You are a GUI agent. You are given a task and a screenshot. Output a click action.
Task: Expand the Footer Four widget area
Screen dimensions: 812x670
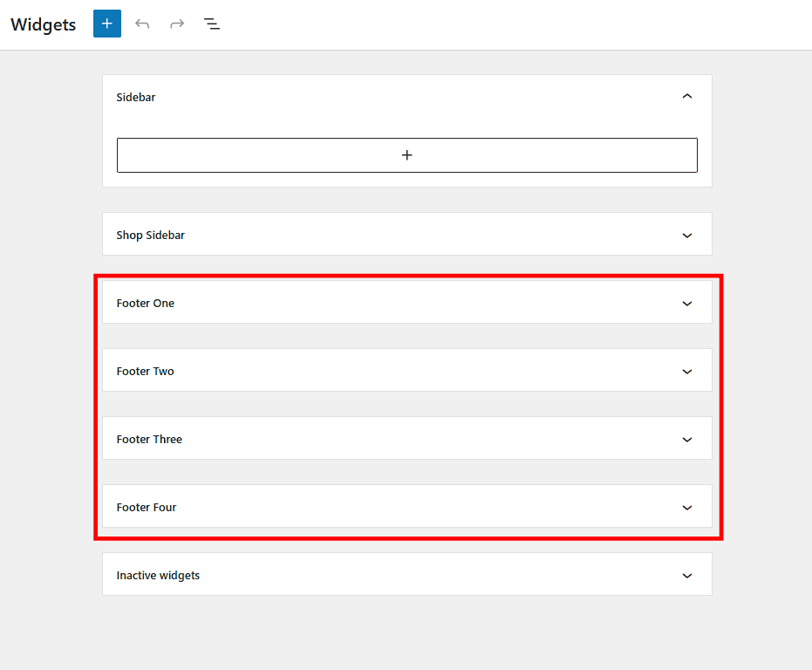tap(687, 507)
